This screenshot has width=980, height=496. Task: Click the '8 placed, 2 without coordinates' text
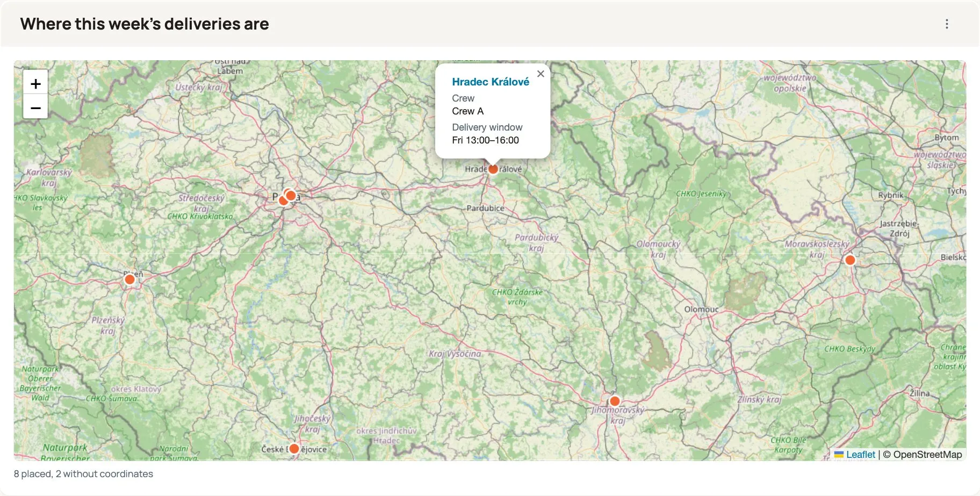(83, 474)
